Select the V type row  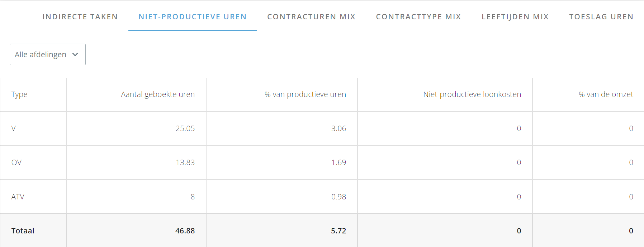click(x=322, y=129)
